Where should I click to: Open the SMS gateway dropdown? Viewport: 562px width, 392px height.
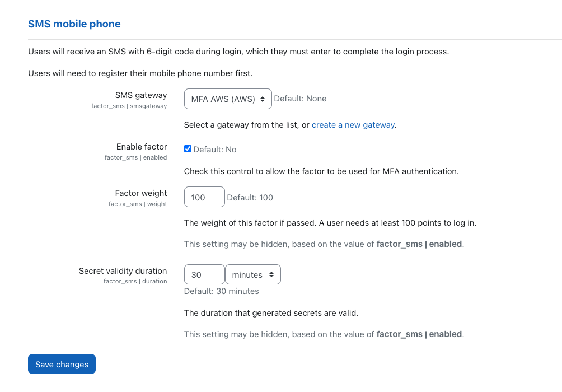[x=228, y=99]
